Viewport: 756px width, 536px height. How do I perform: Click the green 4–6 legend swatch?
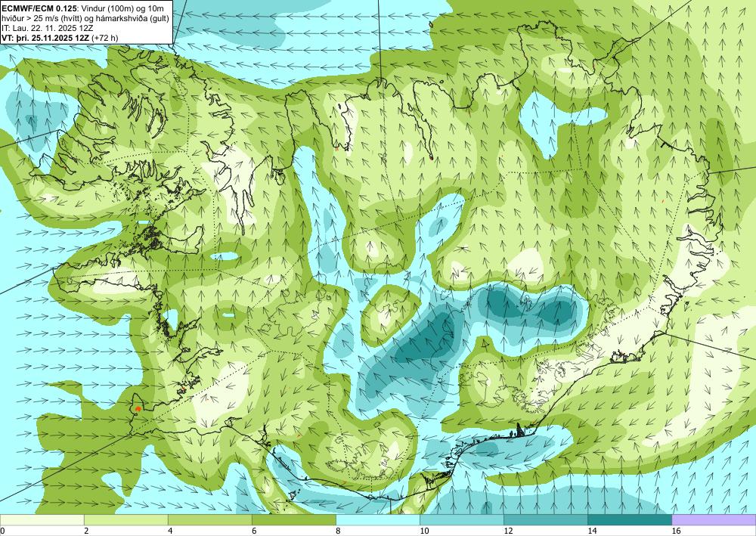point(209,520)
